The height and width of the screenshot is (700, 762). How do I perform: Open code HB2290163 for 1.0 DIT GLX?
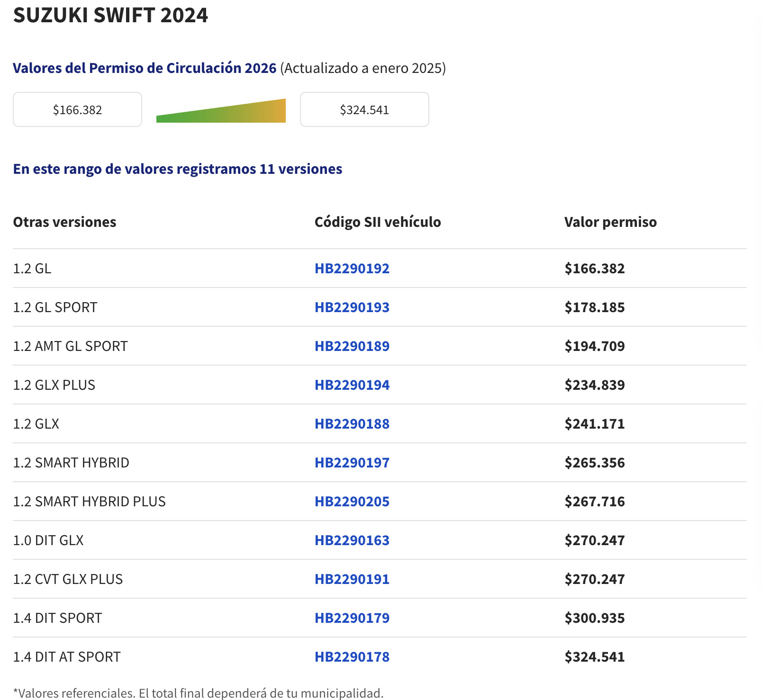352,540
